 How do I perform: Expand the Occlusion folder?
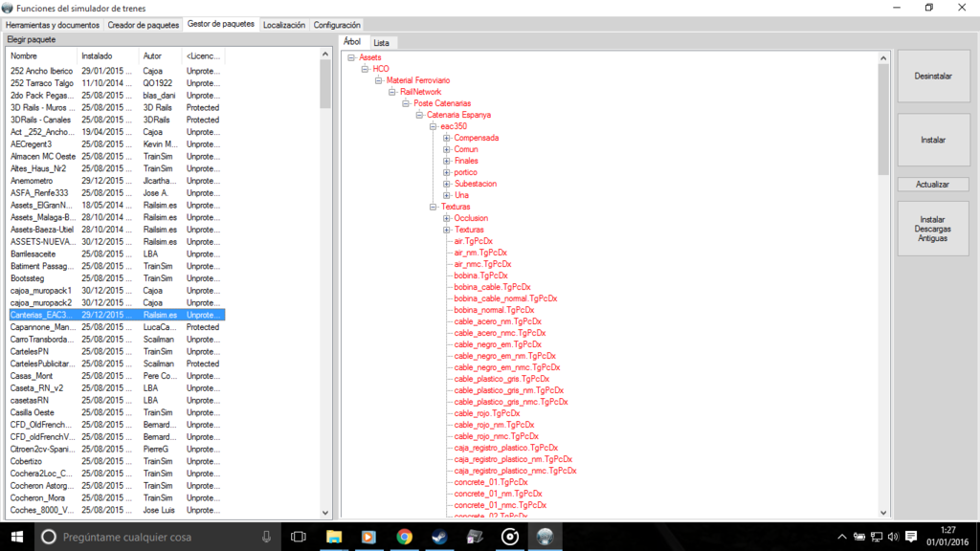pos(447,219)
